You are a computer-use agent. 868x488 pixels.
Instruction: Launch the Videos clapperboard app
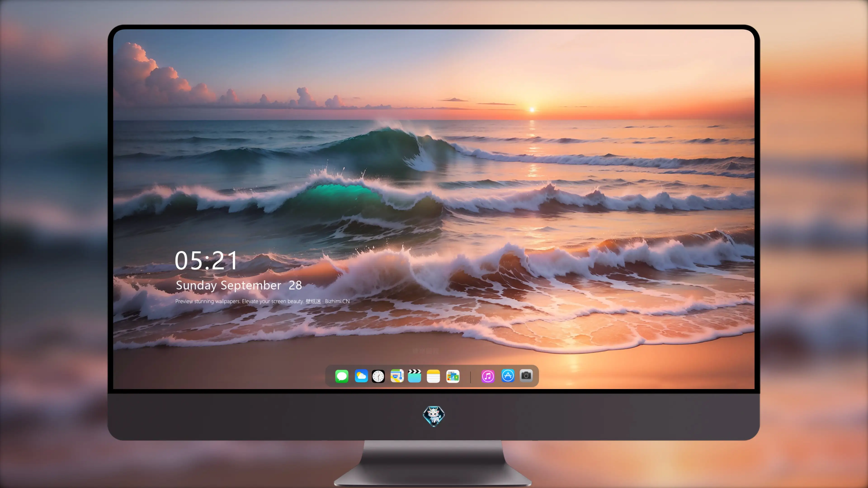(x=415, y=376)
